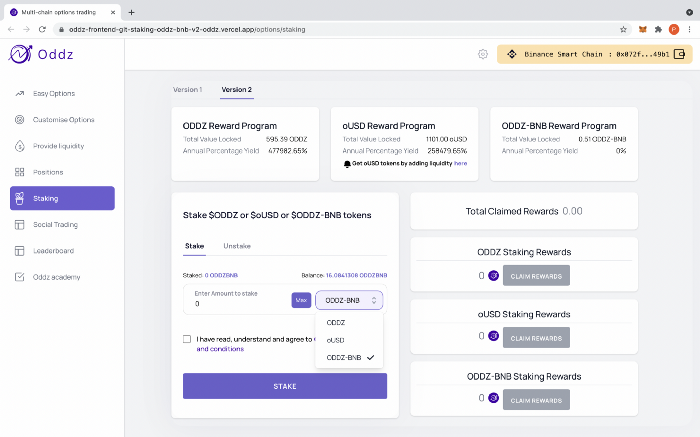The image size is (700, 437).
Task: Select the Unstake tab
Action: point(237,246)
